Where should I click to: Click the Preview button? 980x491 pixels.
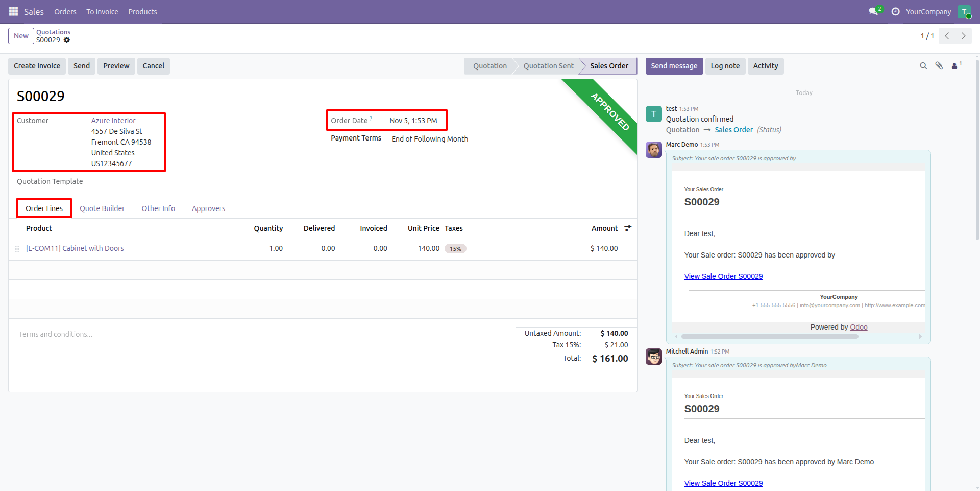click(x=116, y=66)
